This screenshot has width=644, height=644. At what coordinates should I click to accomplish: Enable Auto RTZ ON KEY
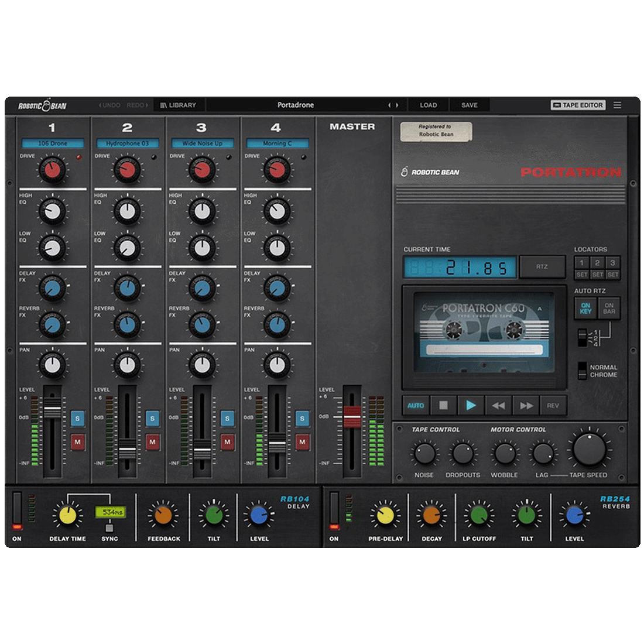click(585, 308)
